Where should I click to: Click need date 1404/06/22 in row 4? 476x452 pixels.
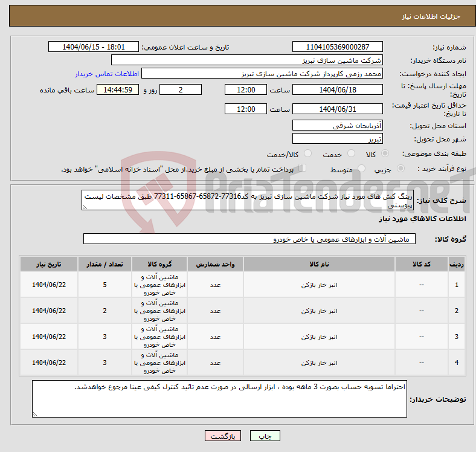coord(49,363)
